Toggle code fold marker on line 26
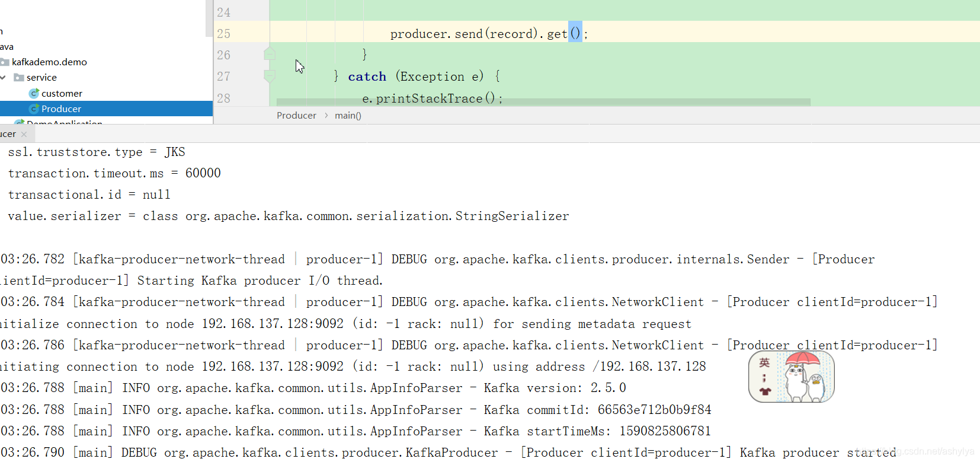 pyautogui.click(x=270, y=55)
